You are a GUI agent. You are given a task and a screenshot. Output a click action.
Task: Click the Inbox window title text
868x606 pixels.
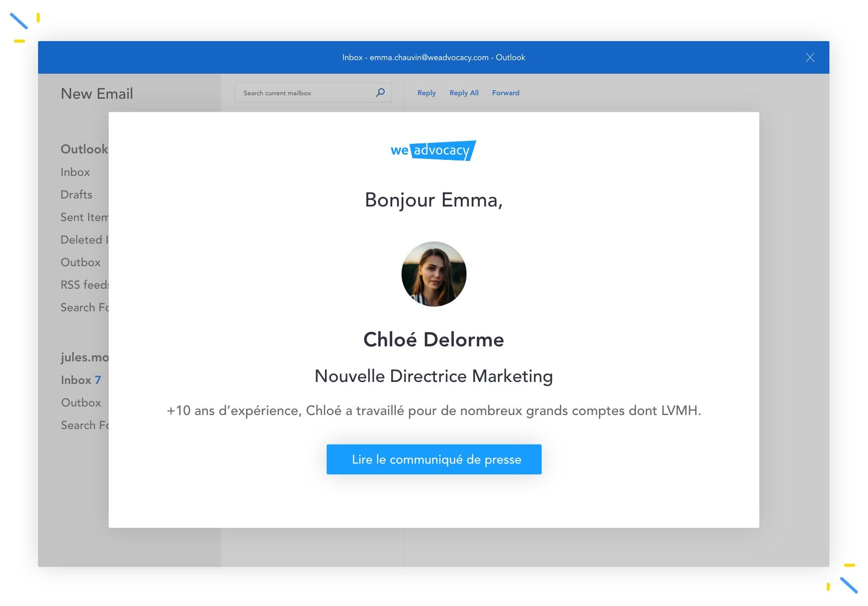(x=434, y=57)
